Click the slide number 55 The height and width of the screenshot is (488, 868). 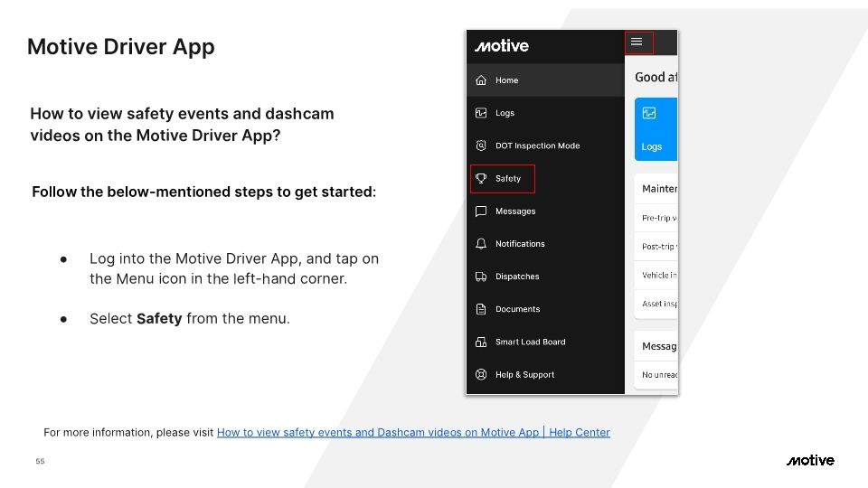click(40, 461)
